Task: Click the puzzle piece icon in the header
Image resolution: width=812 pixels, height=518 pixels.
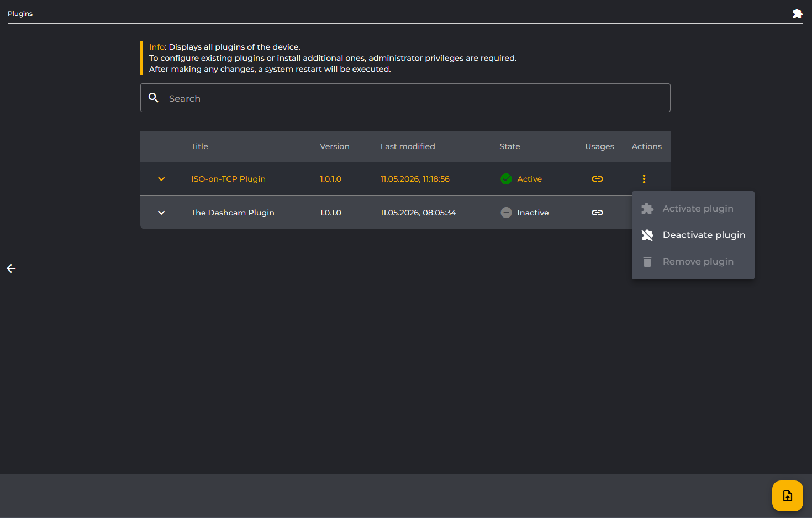Action: [797, 14]
